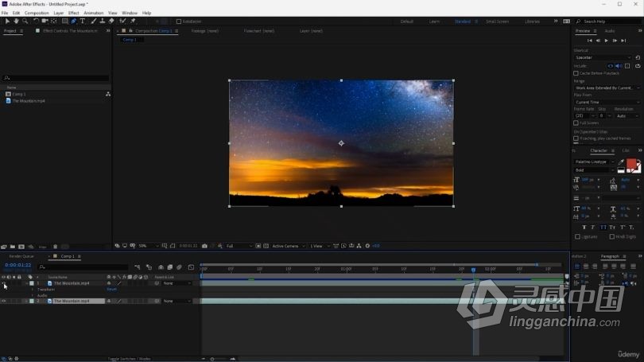Click Reset link next to Transform
Screen dimensions: 644x362
[x=112, y=290]
